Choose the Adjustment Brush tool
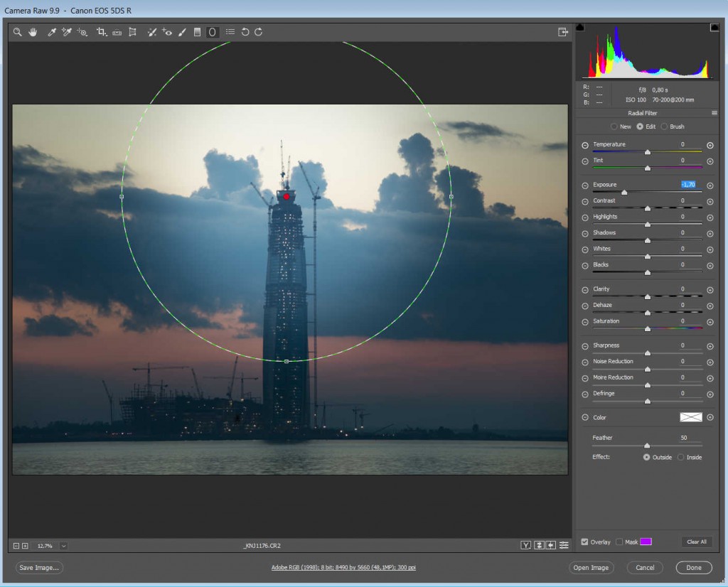Image resolution: width=728 pixels, height=587 pixels. (182, 32)
